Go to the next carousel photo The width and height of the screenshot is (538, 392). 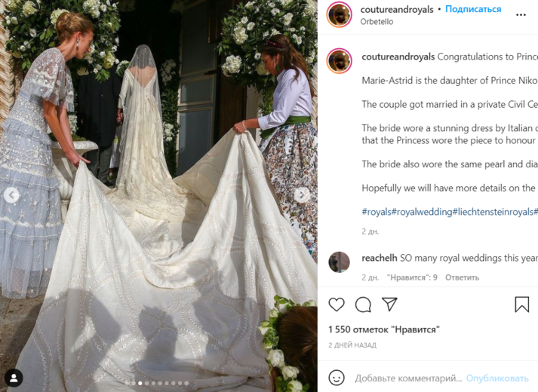click(302, 195)
